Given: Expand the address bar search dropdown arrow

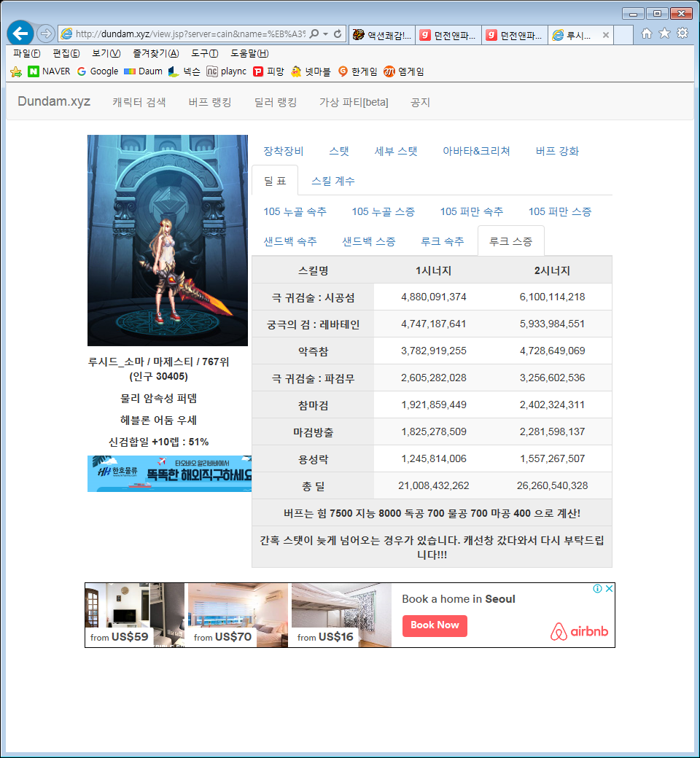Looking at the screenshot, I should [x=325, y=34].
